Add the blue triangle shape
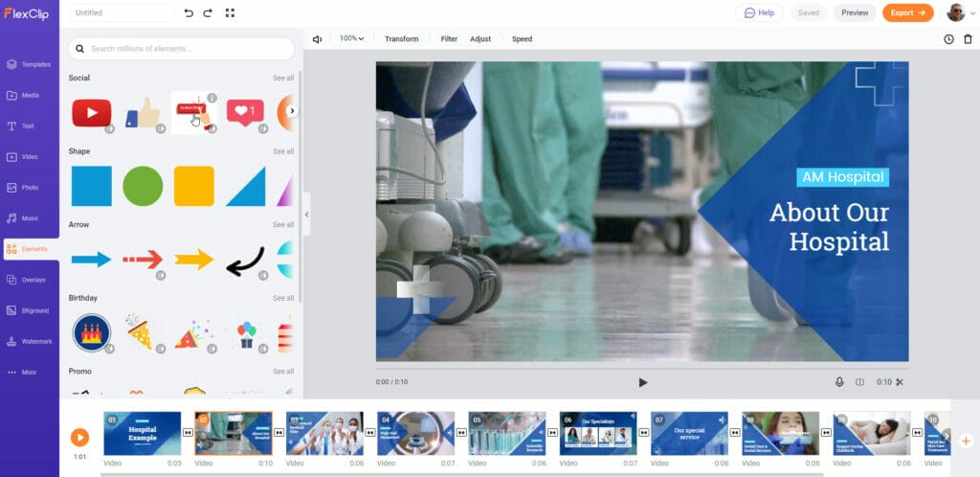The height and width of the screenshot is (477, 980). (246, 186)
